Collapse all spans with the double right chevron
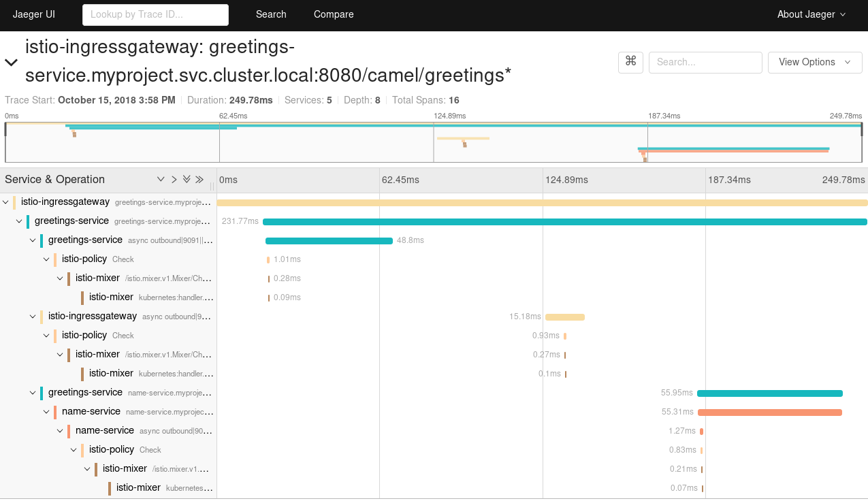The image size is (868, 501). click(x=199, y=180)
